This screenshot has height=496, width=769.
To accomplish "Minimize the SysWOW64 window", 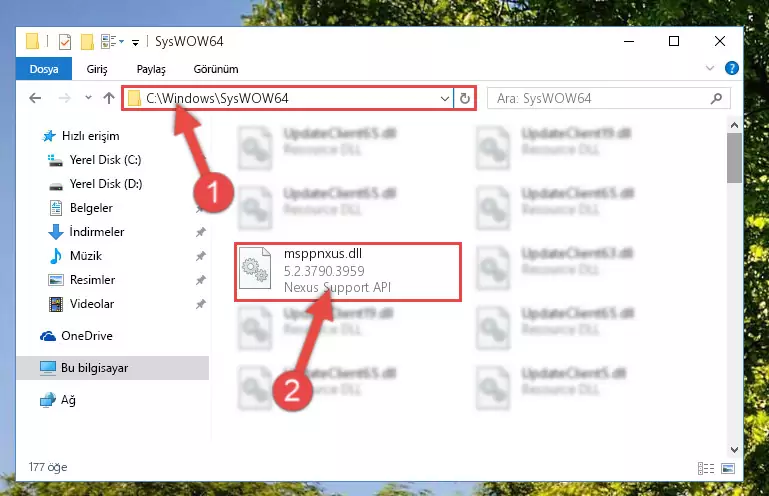I will (629, 42).
